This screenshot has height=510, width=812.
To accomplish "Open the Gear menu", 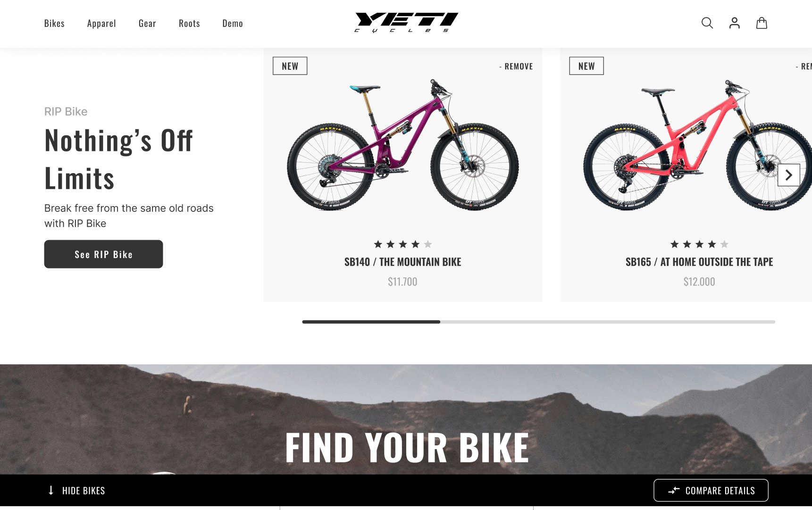I will [147, 24].
